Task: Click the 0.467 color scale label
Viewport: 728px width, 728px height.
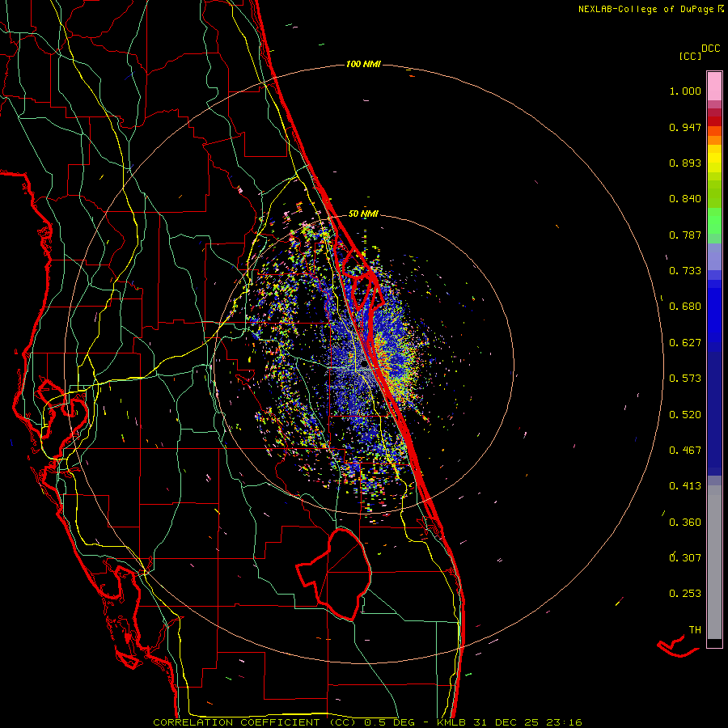Action: (x=685, y=451)
